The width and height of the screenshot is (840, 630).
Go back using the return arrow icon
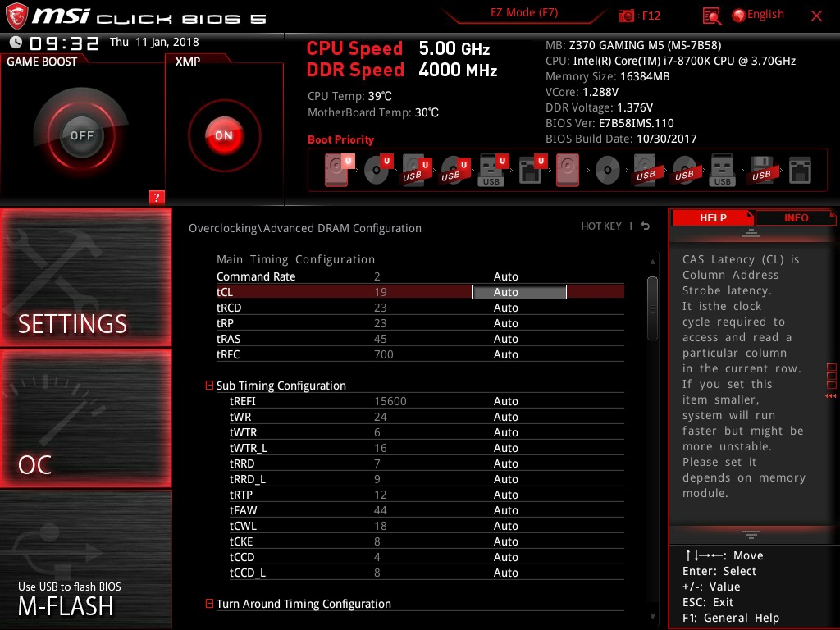pos(646,226)
